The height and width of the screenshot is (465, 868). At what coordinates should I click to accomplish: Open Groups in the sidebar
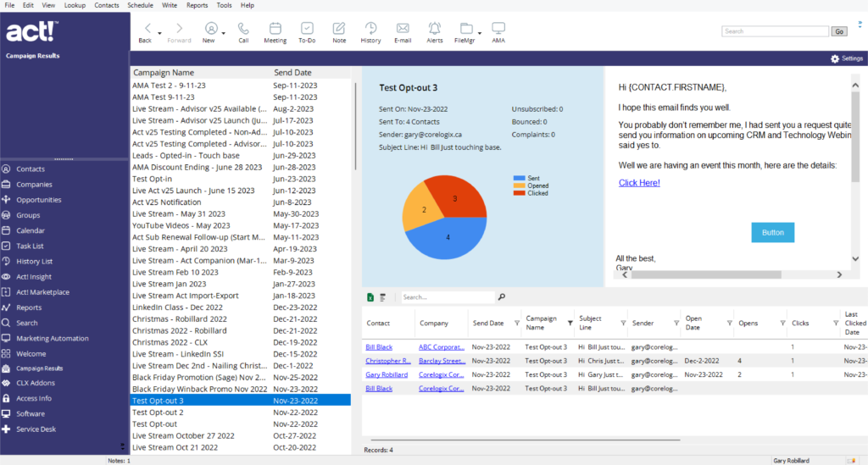[28, 216]
